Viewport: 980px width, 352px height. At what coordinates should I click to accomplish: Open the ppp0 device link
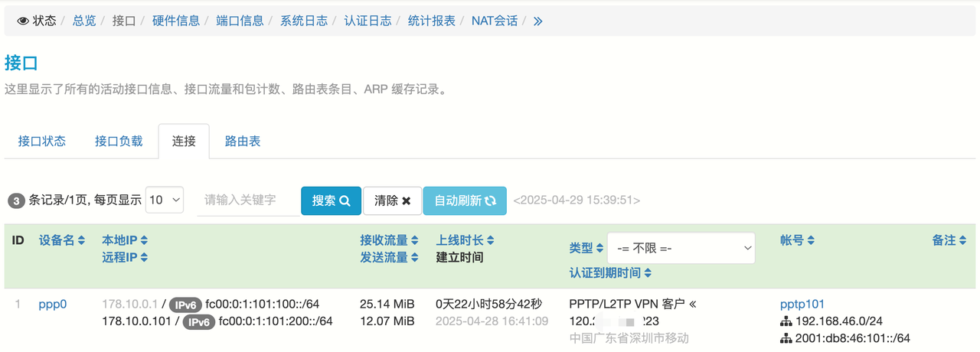click(x=53, y=304)
